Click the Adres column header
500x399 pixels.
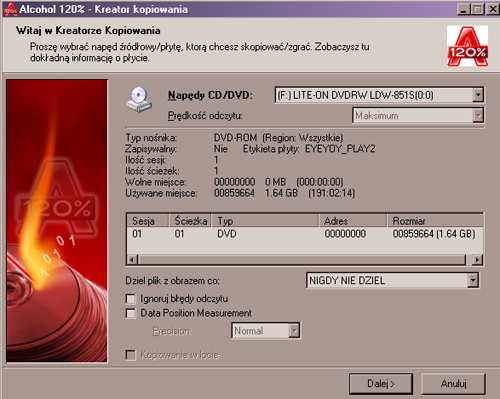coord(353,221)
